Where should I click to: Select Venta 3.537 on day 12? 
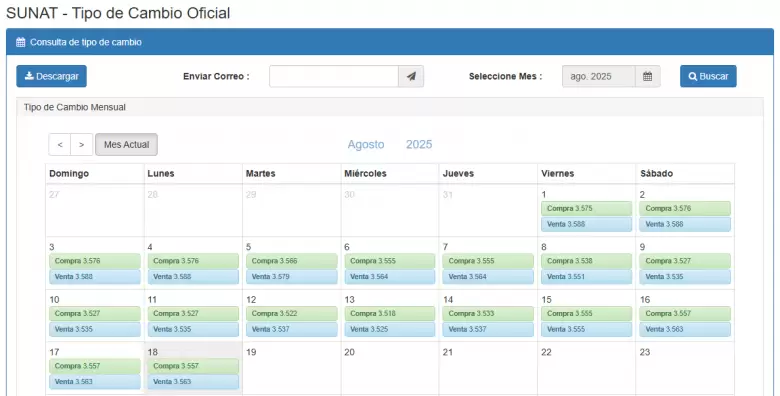click(x=292, y=329)
